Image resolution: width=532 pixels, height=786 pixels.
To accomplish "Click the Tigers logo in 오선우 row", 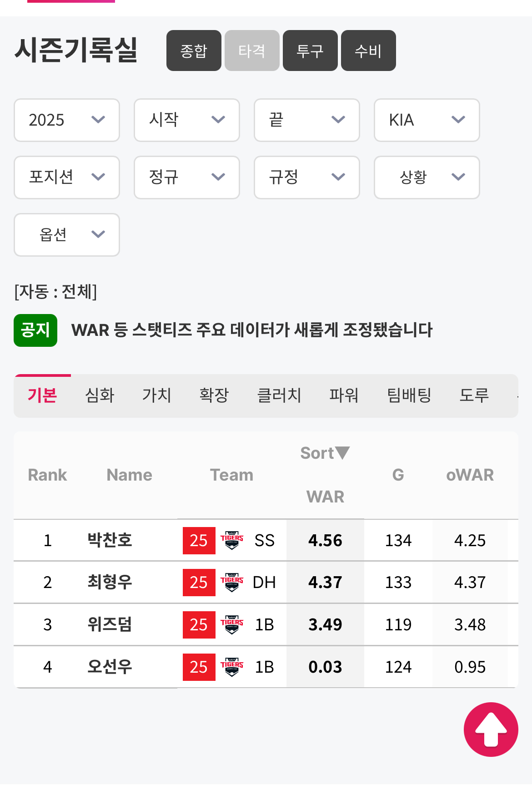I will pos(231,667).
